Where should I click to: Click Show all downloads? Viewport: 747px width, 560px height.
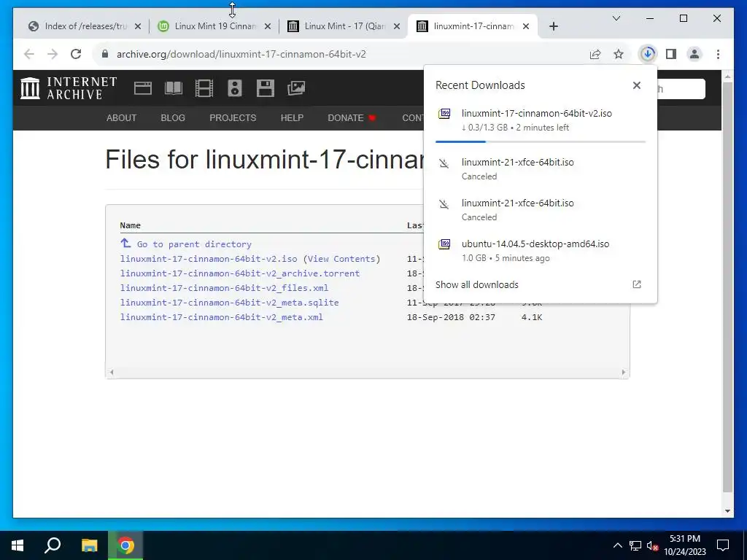(477, 285)
